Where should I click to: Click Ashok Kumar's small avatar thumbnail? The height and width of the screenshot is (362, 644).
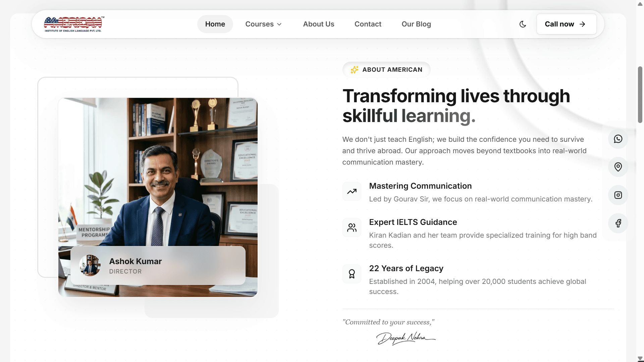(90, 265)
